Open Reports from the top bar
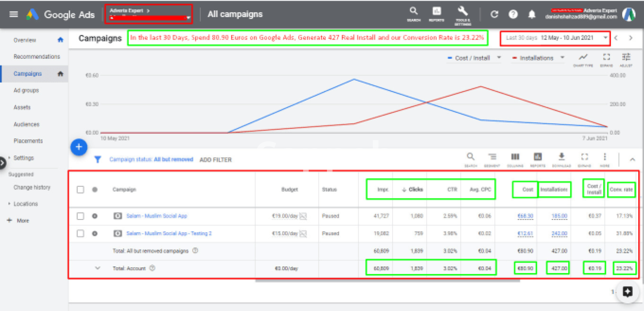The height and width of the screenshot is (311, 644). coord(436,13)
